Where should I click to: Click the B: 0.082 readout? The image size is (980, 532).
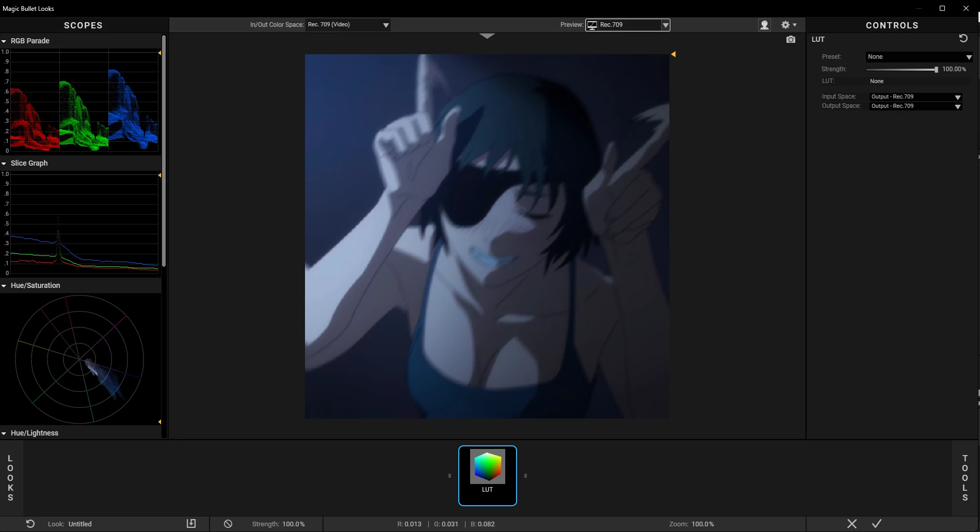point(483,524)
